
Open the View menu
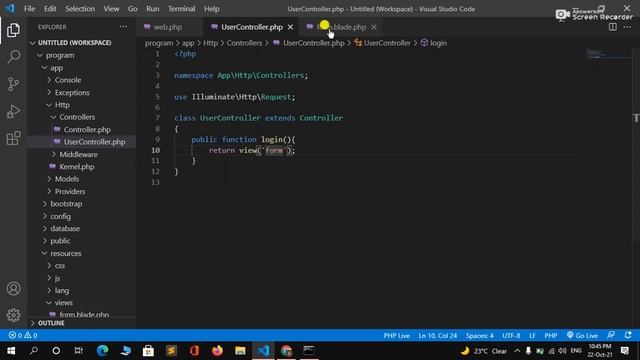111,9
